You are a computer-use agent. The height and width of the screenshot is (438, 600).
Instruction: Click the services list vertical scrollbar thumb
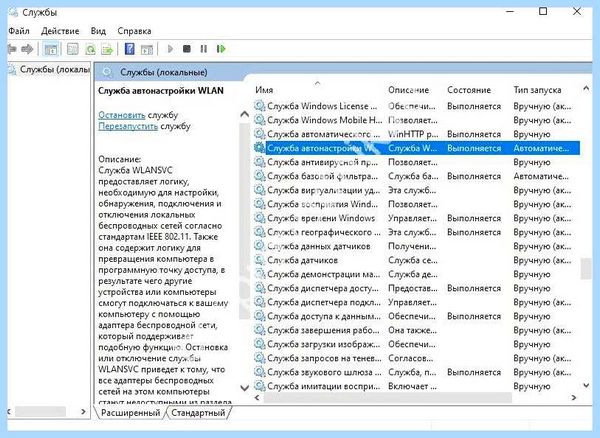[x=586, y=269]
